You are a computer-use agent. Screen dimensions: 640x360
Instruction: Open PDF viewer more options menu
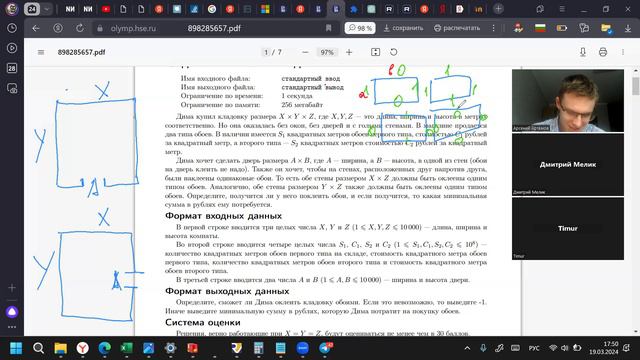[623, 52]
